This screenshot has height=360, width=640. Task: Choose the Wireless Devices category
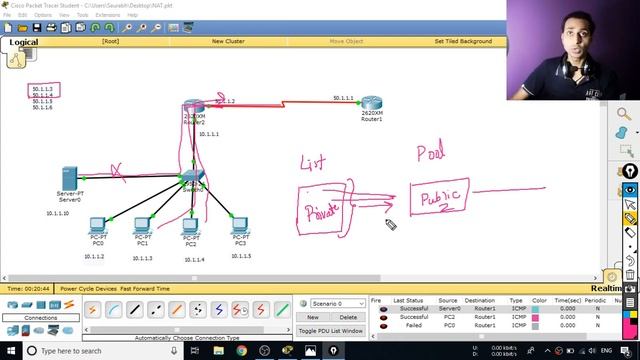coord(55,305)
